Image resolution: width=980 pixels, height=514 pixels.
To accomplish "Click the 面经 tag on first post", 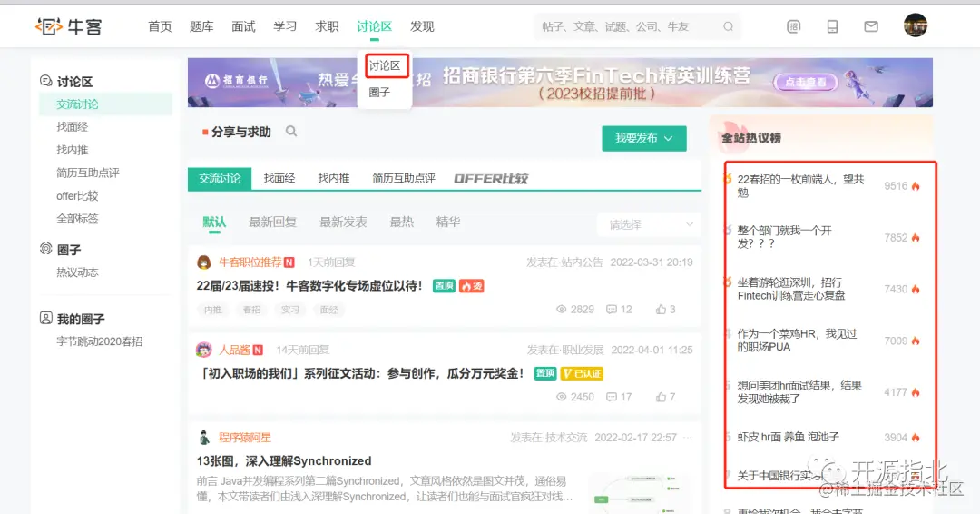I will [x=328, y=310].
